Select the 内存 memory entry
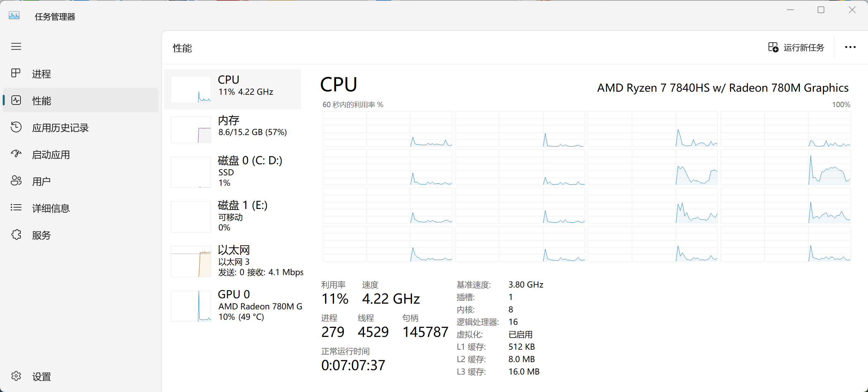868x392 pixels. (x=233, y=130)
